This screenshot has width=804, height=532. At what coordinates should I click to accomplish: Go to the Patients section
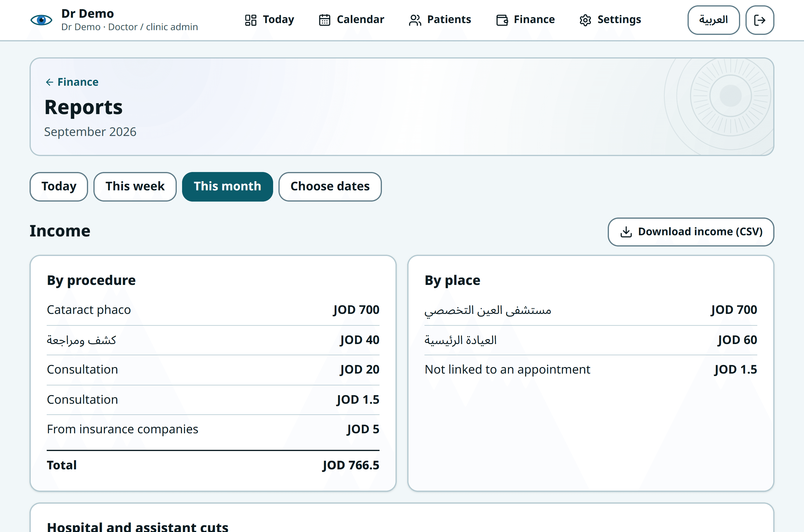click(x=440, y=20)
